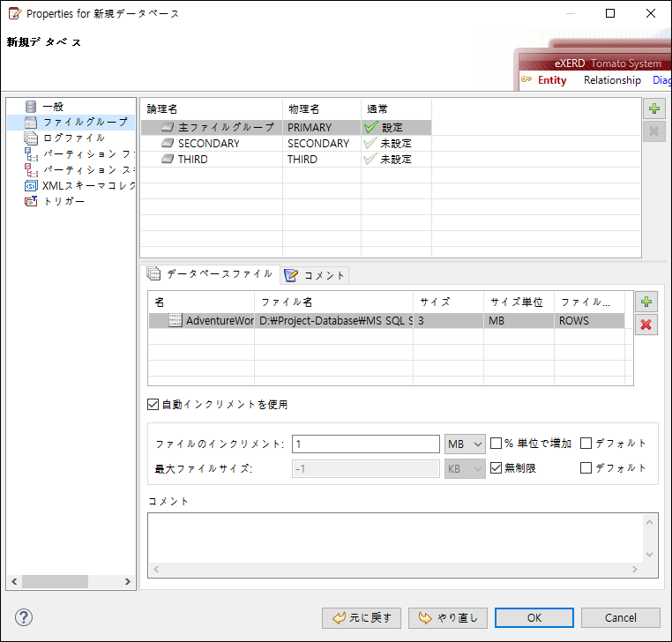Screen dimensions: 672x642
Task: Maximize the Properties window
Action: tap(610, 13)
